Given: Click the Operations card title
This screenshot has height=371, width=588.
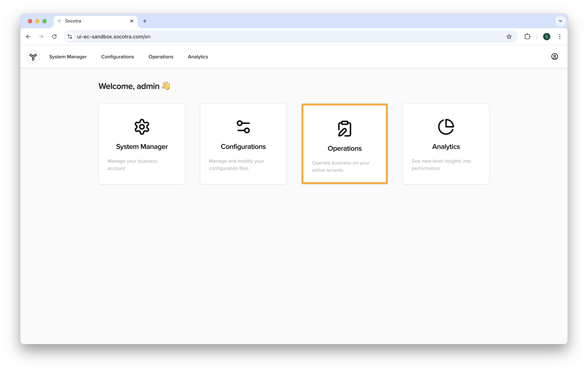Looking at the screenshot, I should pos(345,148).
